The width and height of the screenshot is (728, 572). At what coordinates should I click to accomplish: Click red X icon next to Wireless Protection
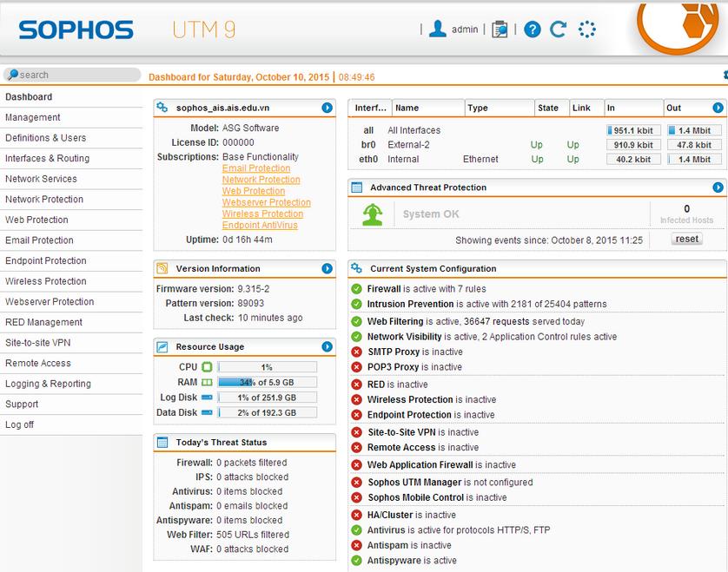tap(356, 399)
